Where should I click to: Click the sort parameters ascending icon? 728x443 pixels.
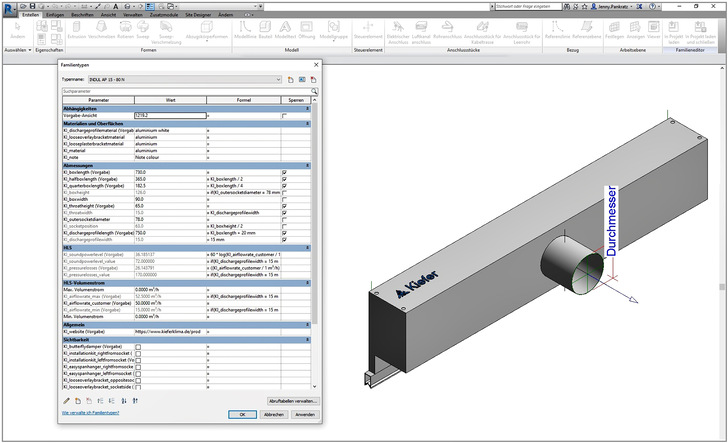coord(126,400)
